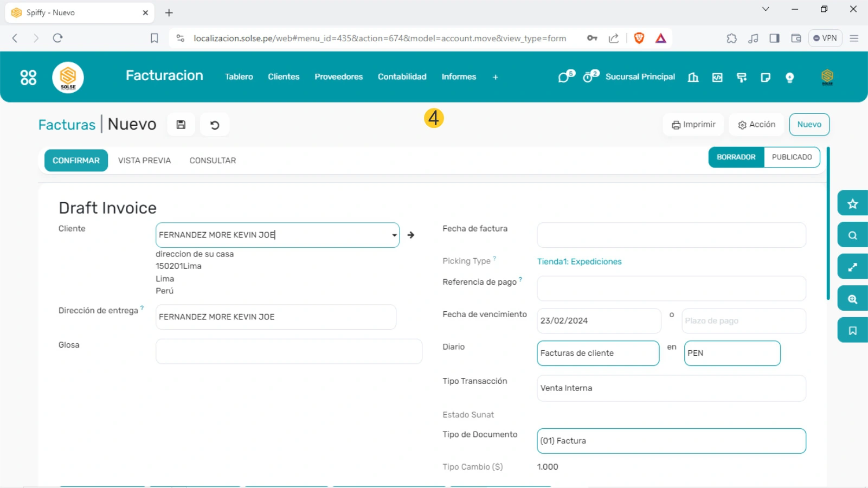The image size is (868, 488).
Task: Click the discard changes undo icon
Action: 215,125
